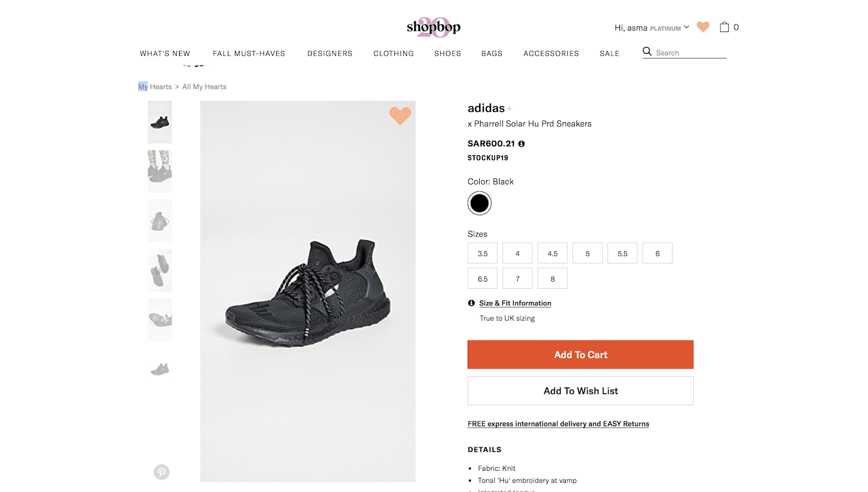Click the shopping bag cart icon
Screen dimensions: 868x492
[724, 27]
